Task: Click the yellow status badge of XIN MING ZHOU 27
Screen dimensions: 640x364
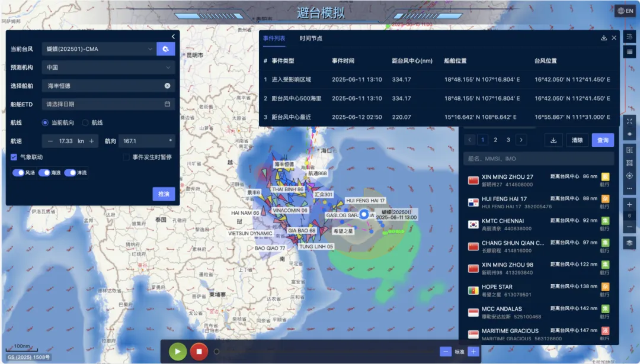Action: click(605, 176)
